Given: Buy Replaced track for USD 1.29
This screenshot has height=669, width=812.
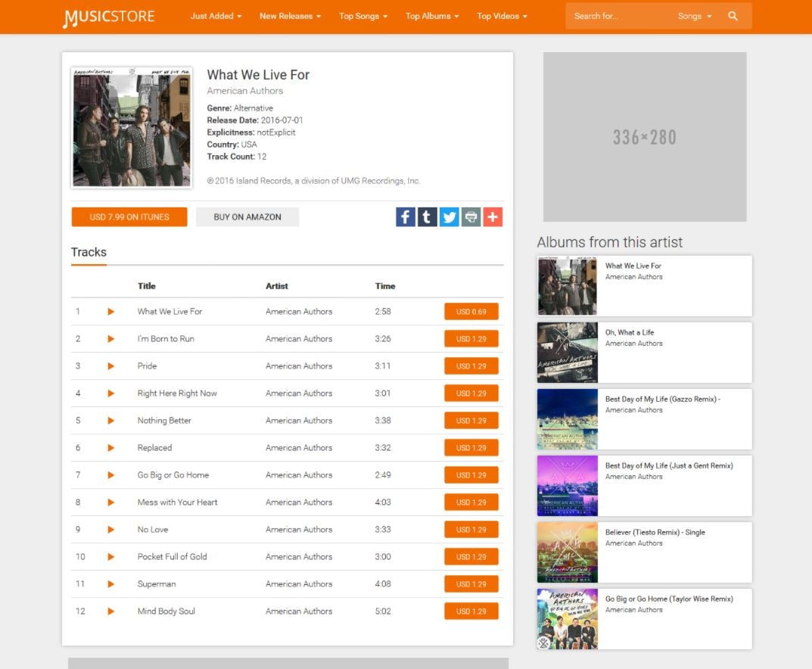Looking at the screenshot, I should coord(471,448).
